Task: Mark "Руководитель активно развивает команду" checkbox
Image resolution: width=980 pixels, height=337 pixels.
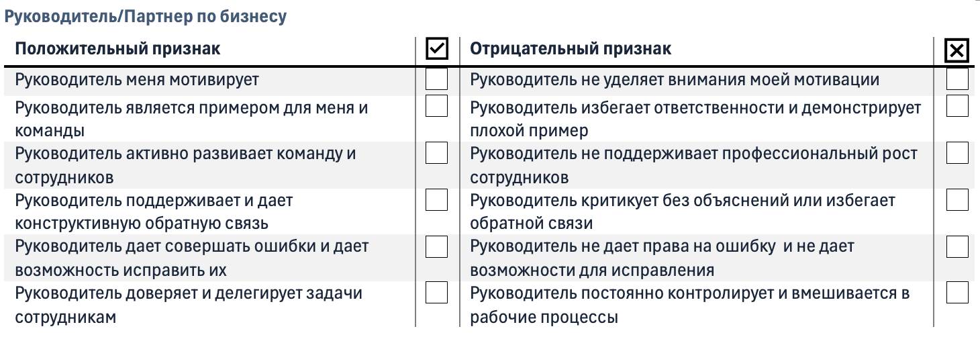Action: tap(436, 153)
